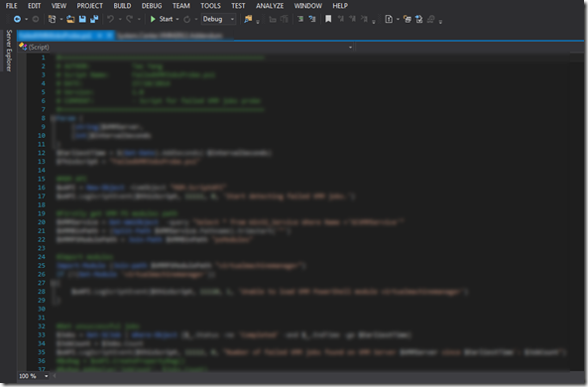Open the VIEW menu

[59, 6]
